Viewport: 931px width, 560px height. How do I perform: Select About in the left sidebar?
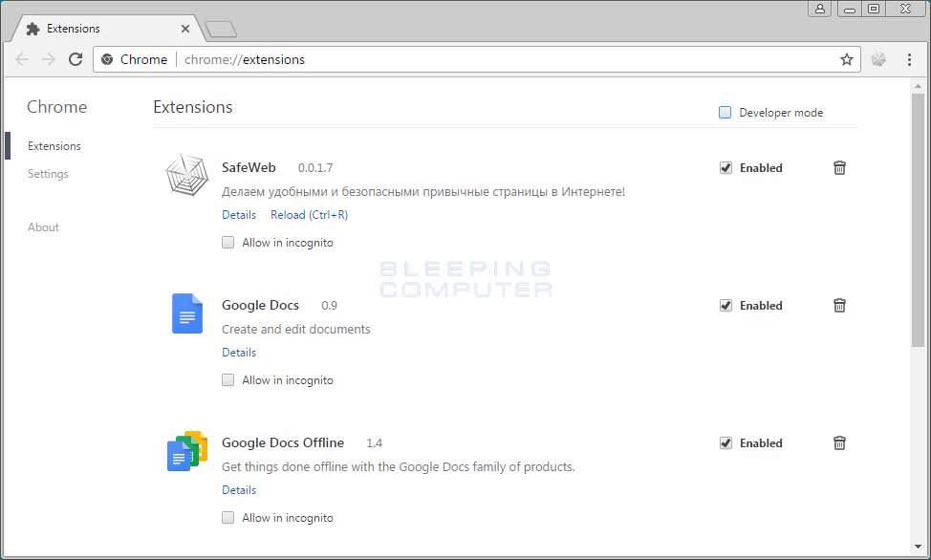pyautogui.click(x=43, y=227)
